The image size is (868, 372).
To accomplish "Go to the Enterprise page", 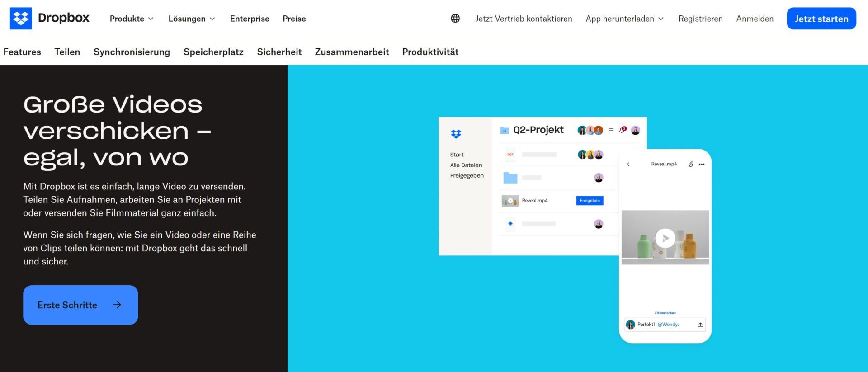I will click(250, 19).
